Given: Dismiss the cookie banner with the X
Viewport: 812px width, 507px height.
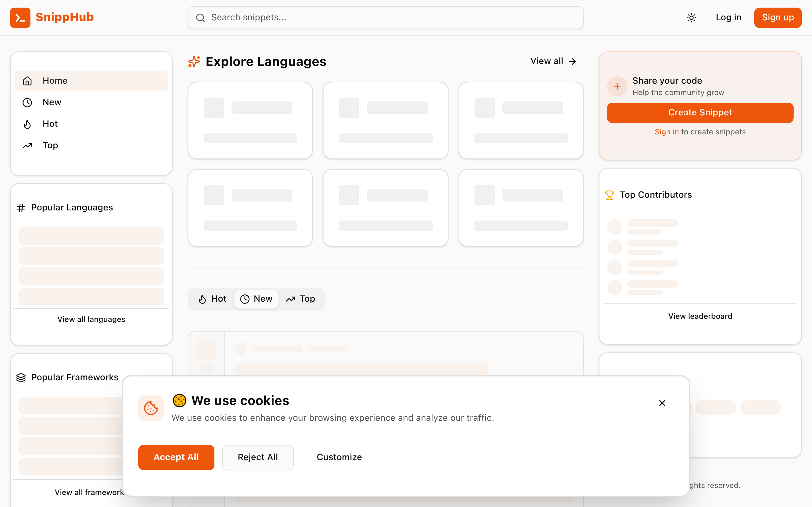Looking at the screenshot, I should tap(662, 403).
